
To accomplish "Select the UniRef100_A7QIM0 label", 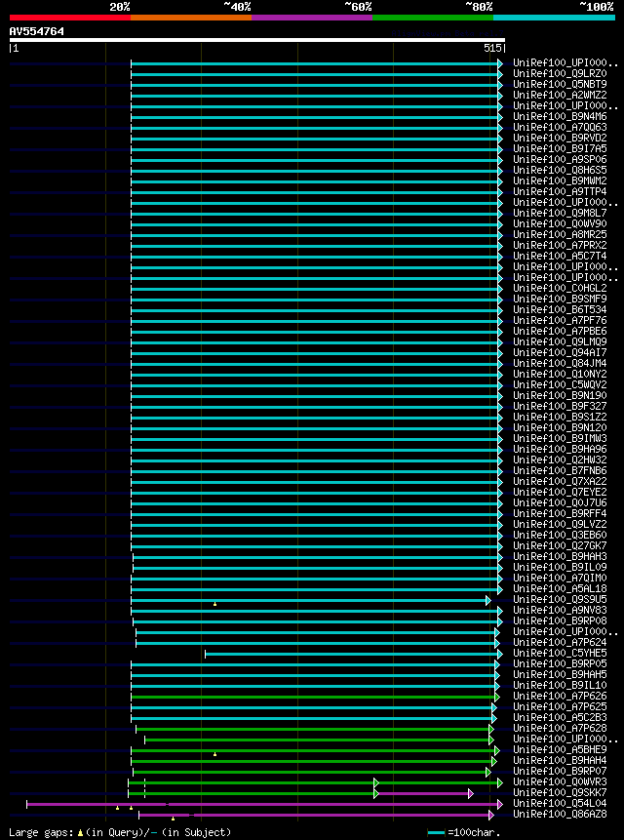I will tap(560, 578).
